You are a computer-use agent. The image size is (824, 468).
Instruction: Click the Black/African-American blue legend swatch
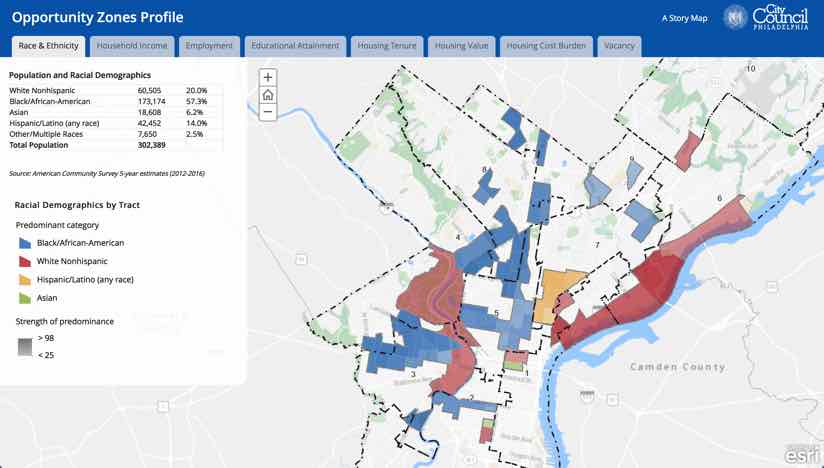coord(25,243)
